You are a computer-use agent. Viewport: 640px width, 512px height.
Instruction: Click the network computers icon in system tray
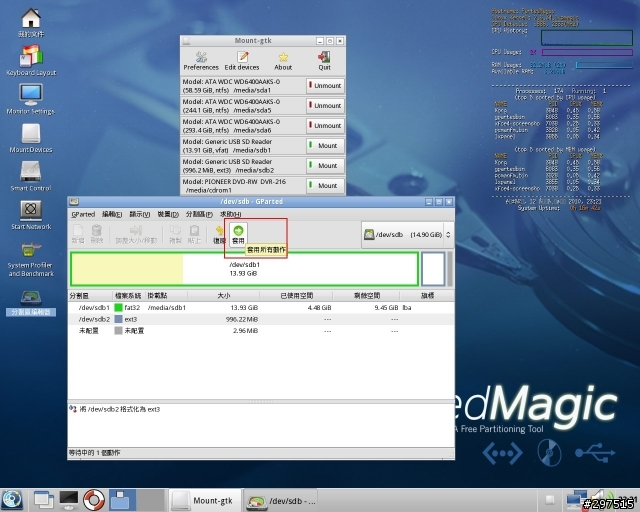click(576, 499)
